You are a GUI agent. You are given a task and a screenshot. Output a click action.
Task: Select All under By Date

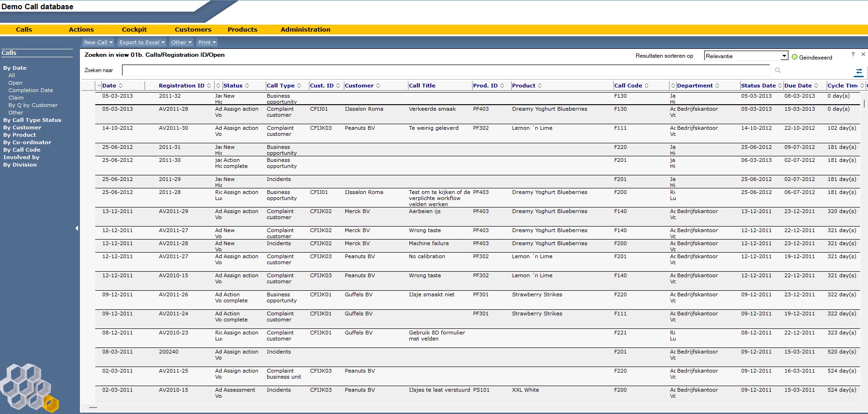[x=12, y=75]
